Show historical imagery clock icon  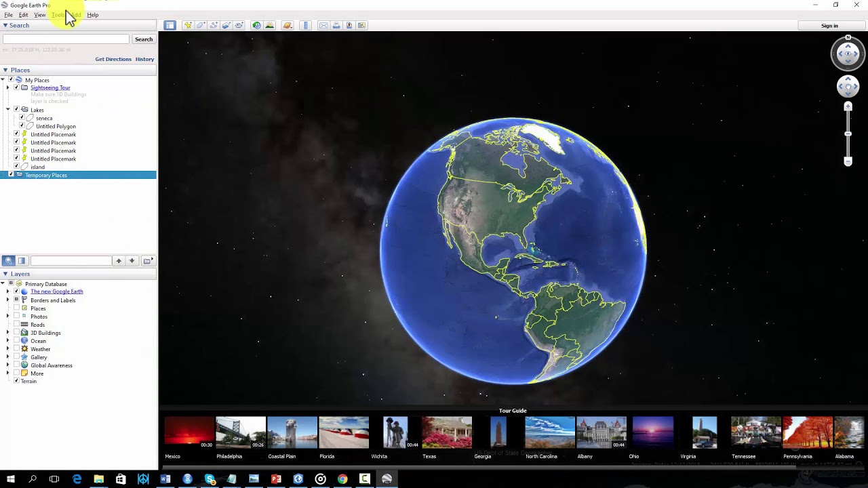[256, 26]
